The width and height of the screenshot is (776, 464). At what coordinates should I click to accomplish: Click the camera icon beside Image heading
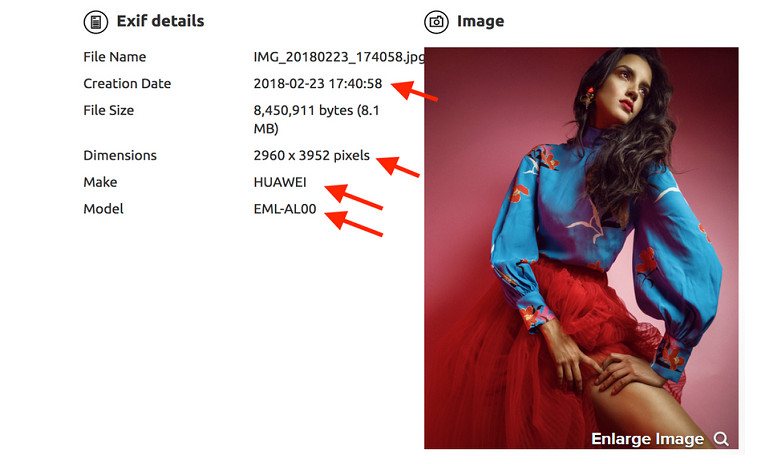pos(436,22)
